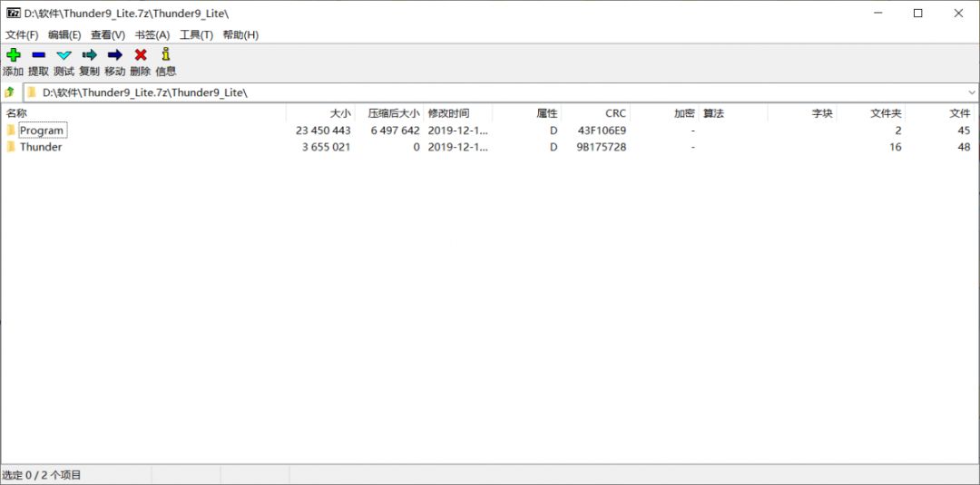
Task: Expand the address bar path dropdown
Action: pos(972,92)
